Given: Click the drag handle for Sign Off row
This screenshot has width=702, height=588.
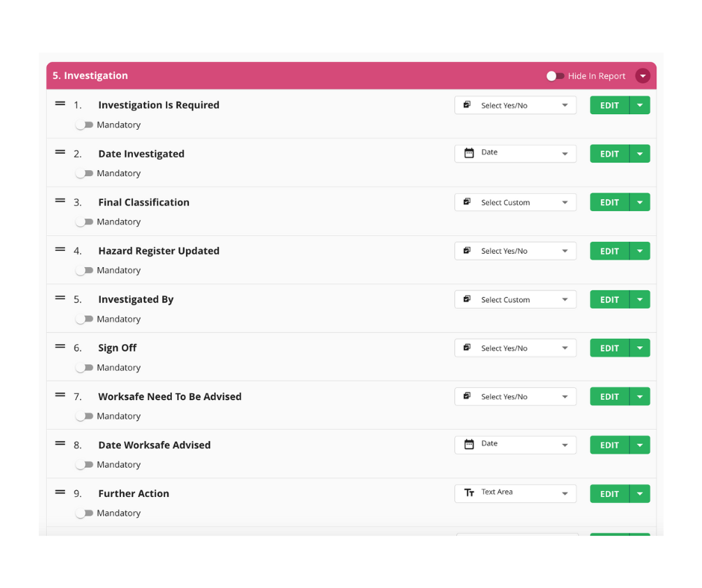Looking at the screenshot, I should 60,347.
